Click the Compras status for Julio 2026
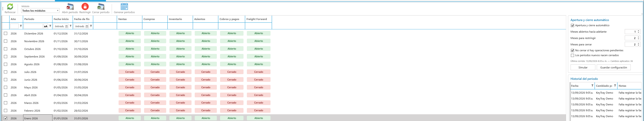This screenshot has width=644, height=121. point(155,72)
